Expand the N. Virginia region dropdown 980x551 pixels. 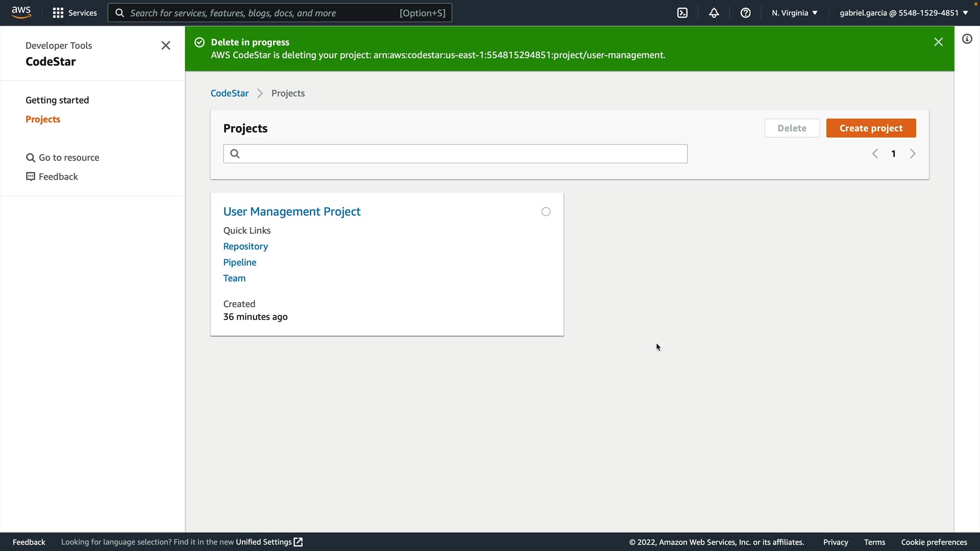pyautogui.click(x=795, y=13)
